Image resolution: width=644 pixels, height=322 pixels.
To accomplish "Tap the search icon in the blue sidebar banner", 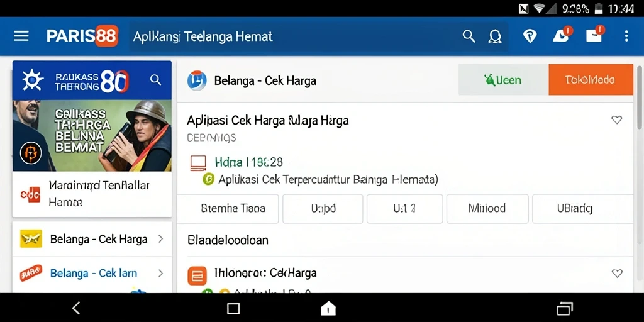I will tap(156, 80).
